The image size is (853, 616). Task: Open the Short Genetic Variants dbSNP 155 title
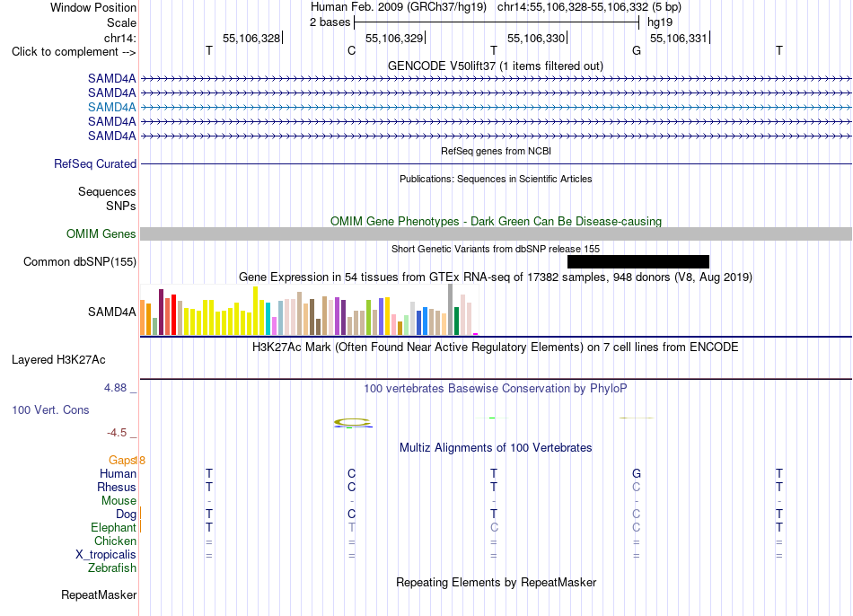point(496,250)
